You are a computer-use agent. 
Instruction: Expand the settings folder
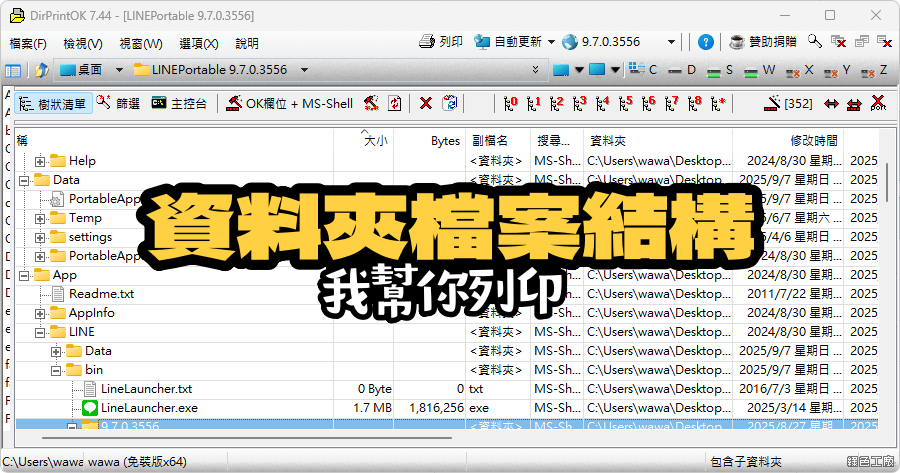40,238
